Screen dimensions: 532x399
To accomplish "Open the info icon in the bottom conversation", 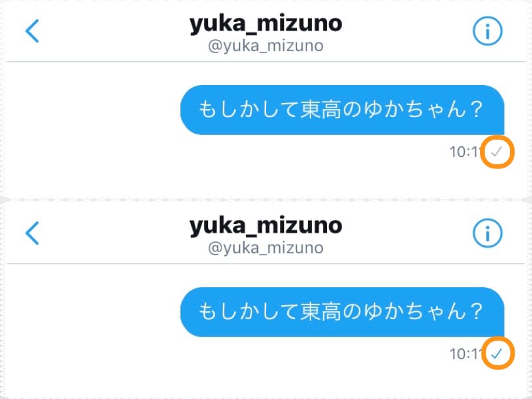I will tap(487, 233).
